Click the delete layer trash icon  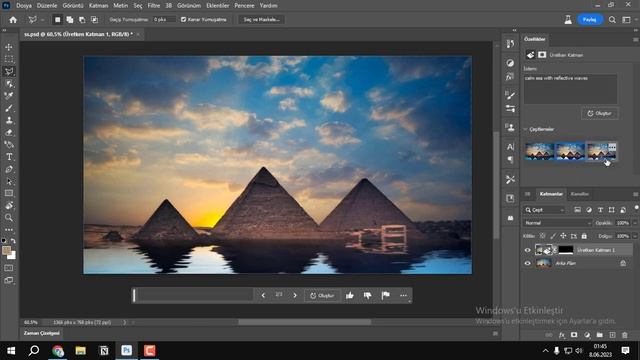pyautogui.click(x=624, y=335)
